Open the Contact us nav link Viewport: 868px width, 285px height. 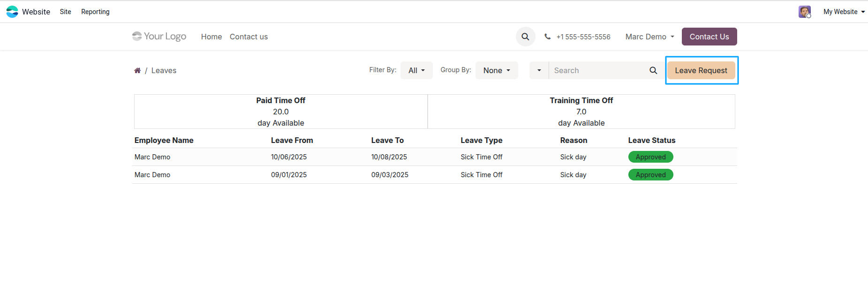[249, 37]
